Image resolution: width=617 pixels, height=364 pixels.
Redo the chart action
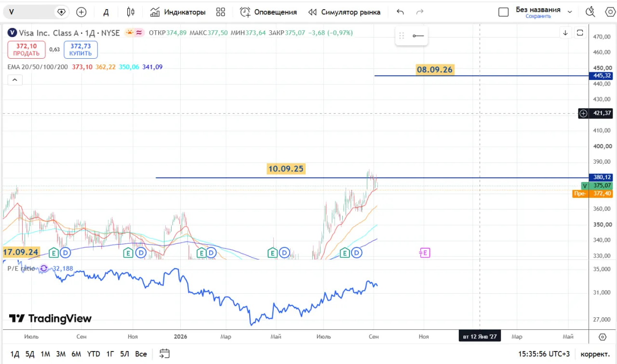point(420,12)
